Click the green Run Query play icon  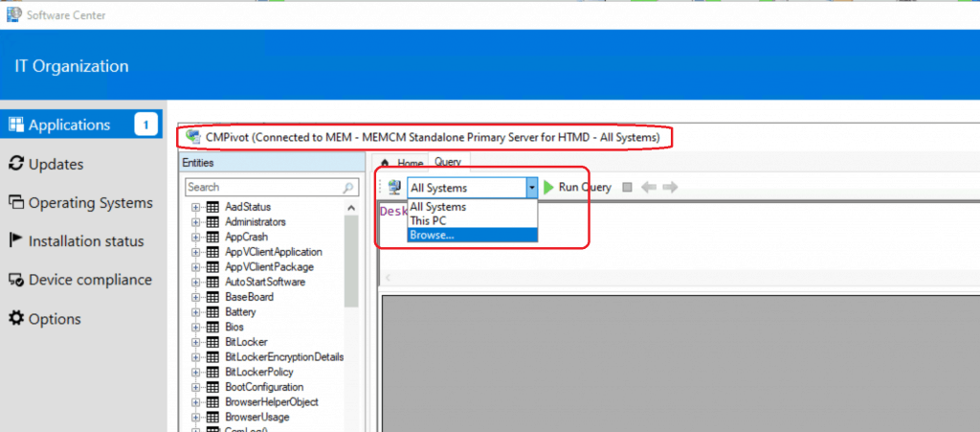pos(548,187)
